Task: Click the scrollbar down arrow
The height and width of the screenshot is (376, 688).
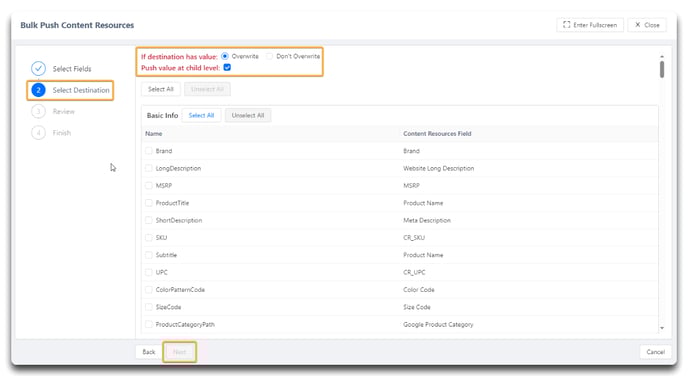Action: (x=662, y=328)
